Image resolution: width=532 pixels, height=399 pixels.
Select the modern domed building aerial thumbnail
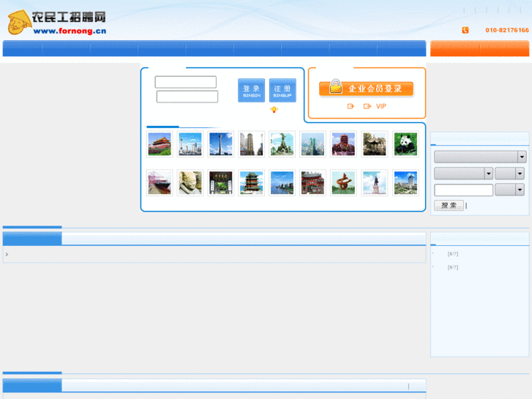pos(406,183)
